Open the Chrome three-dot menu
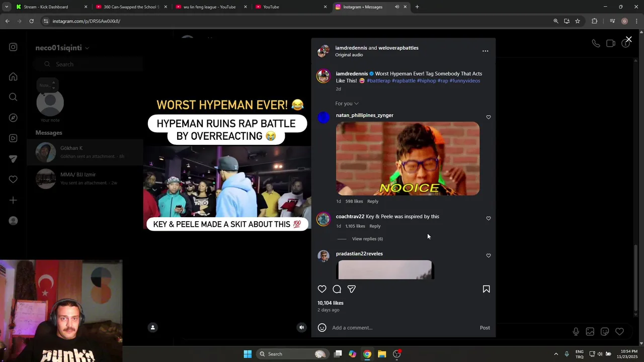This screenshot has height=362, width=644. (637, 21)
